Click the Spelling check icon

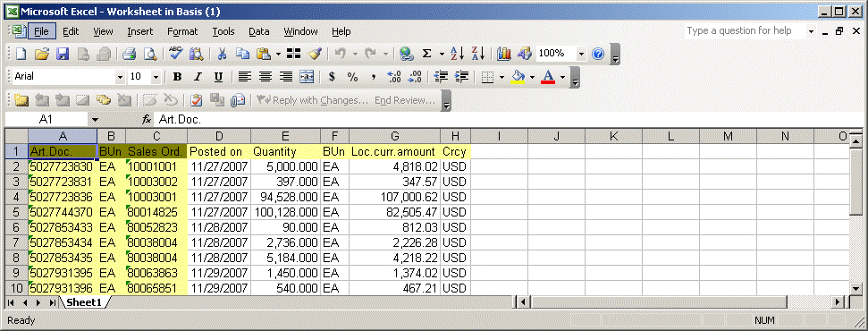tap(175, 54)
